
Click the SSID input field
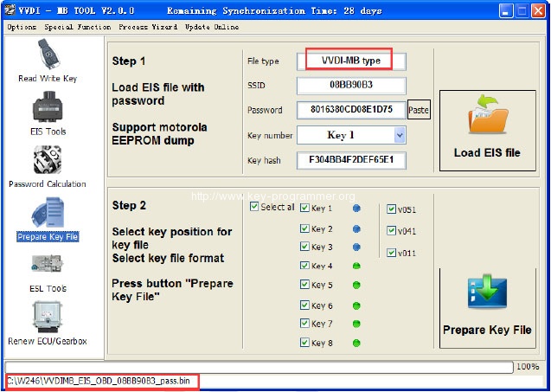[x=350, y=86]
